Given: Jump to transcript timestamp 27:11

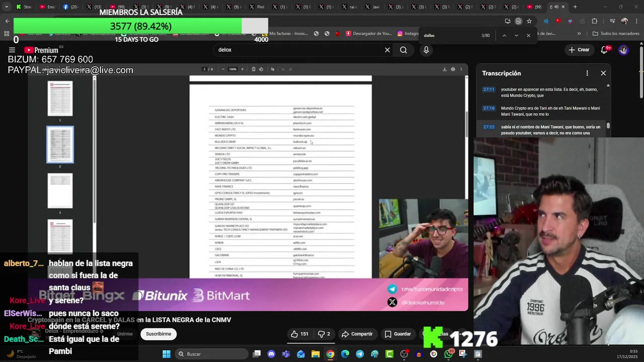Looking at the screenshot, I should tap(489, 89).
